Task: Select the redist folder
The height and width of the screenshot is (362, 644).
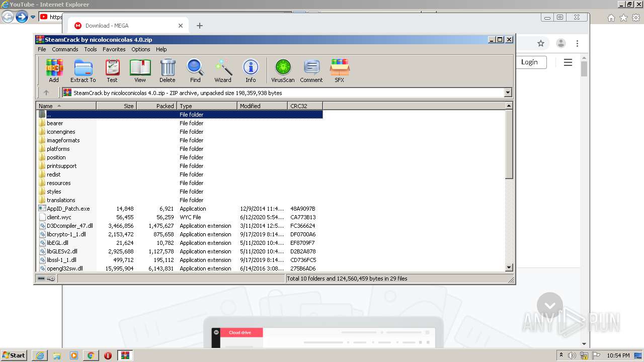Action: pos(53,174)
